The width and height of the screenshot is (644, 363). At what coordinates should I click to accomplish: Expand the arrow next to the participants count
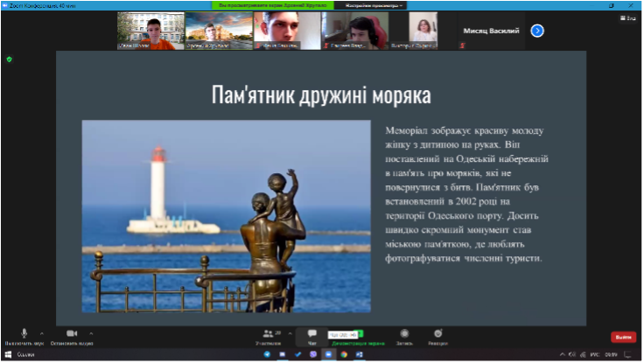(290, 333)
